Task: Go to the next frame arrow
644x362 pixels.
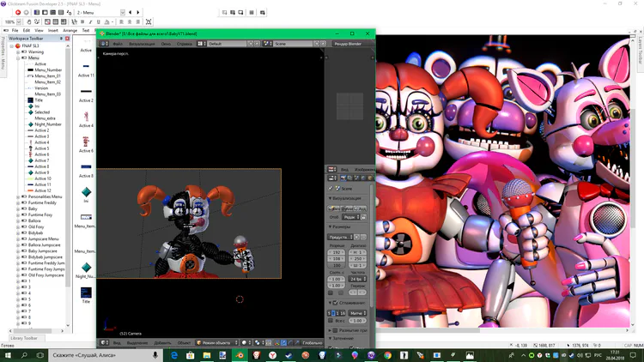Action: tap(138, 12)
